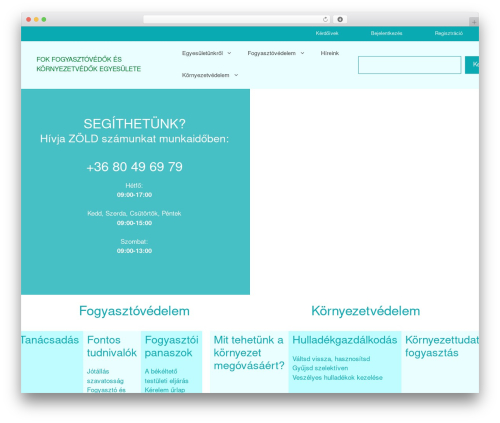
Task: Open the Híreink menu item
Action: click(x=330, y=53)
